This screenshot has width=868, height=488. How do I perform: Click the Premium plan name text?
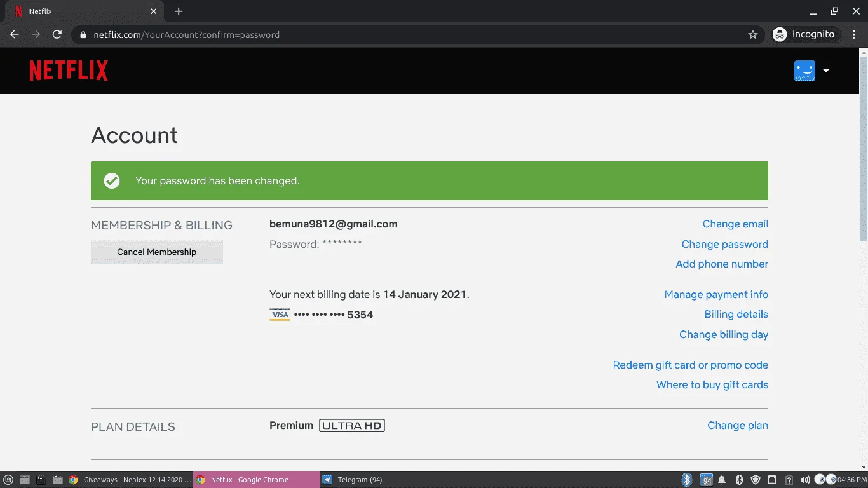click(292, 426)
